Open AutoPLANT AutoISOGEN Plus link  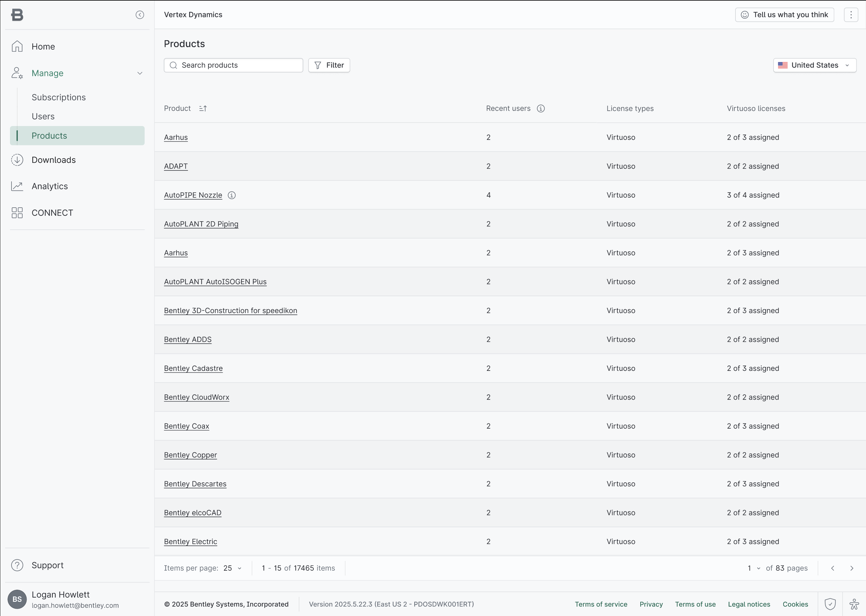[x=215, y=281]
